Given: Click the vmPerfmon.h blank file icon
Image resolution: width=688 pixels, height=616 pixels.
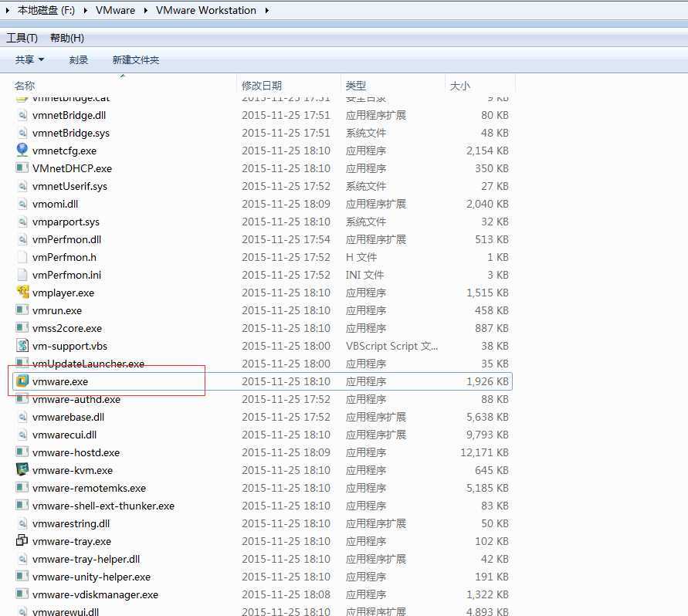Looking at the screenshot, I should 22,257.
